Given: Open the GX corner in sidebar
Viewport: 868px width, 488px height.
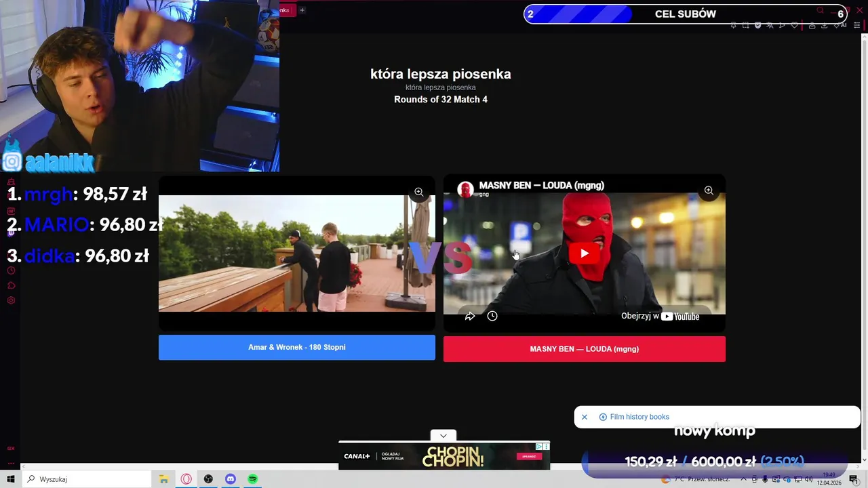Looking at the screenshot, I should 11,448.
